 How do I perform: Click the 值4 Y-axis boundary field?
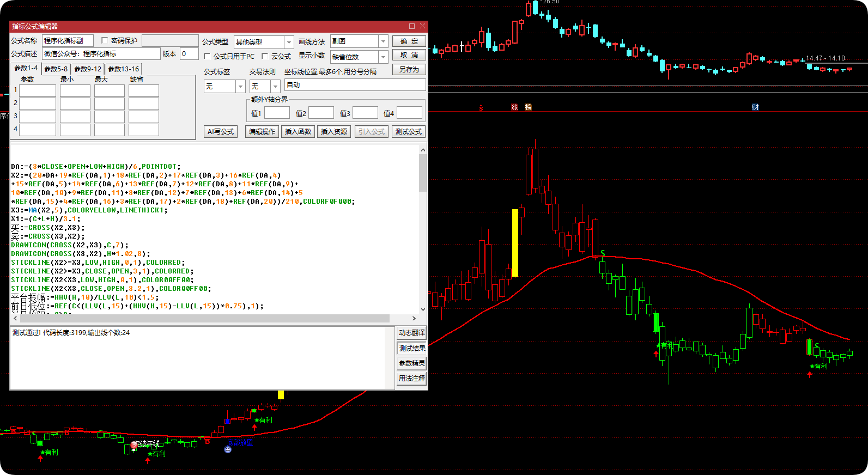(410, 113)
